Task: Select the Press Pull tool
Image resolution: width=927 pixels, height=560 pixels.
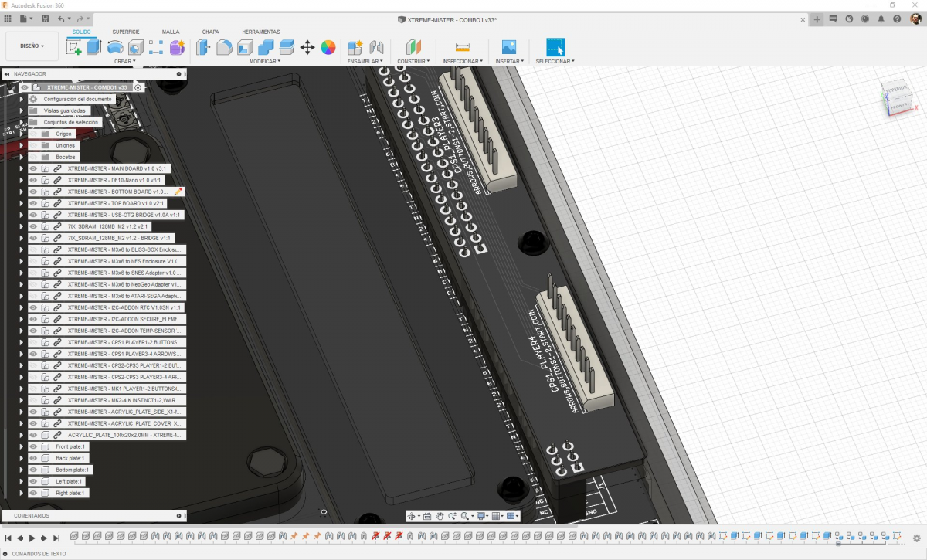Action: (x=204, y=47)
